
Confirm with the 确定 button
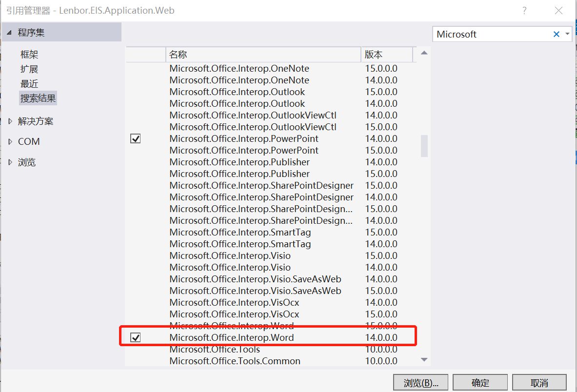480,382
